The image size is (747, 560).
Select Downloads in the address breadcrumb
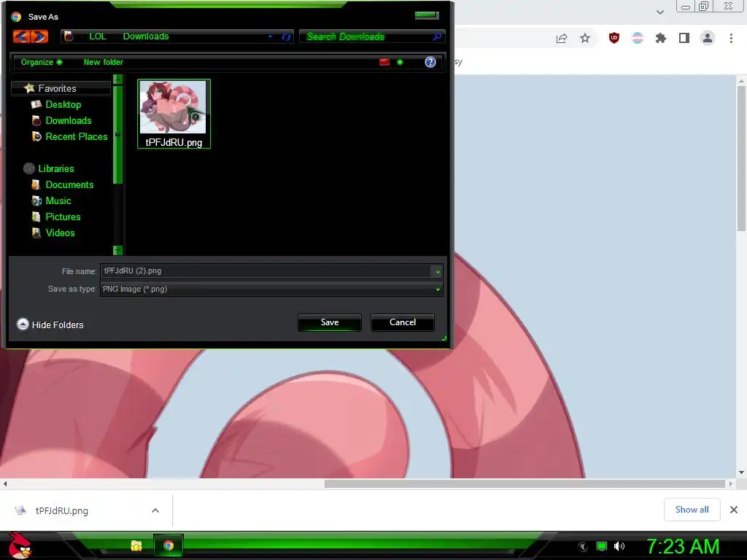(x=146, y=36)
